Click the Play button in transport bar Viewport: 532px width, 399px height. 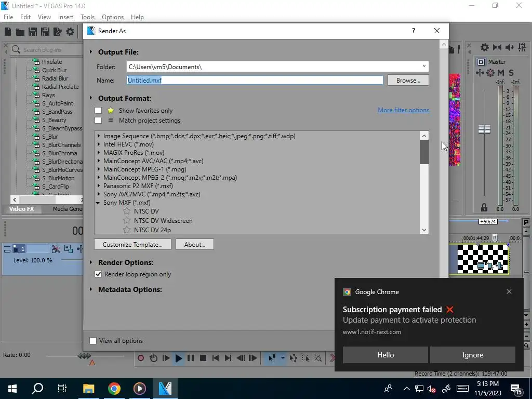(179, 358)
